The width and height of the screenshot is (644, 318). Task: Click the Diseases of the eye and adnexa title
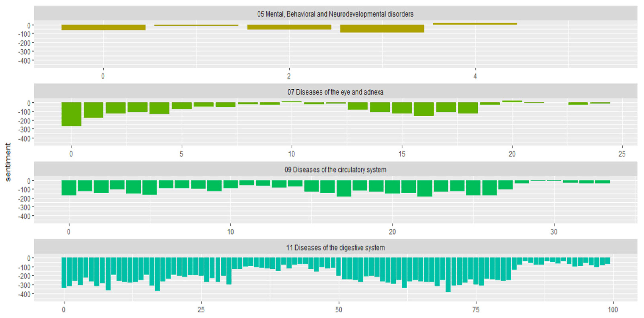[x=335, y=92]
